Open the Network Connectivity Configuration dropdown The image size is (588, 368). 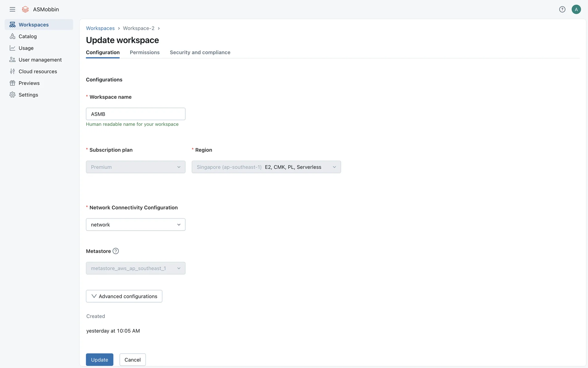[135, 224]
